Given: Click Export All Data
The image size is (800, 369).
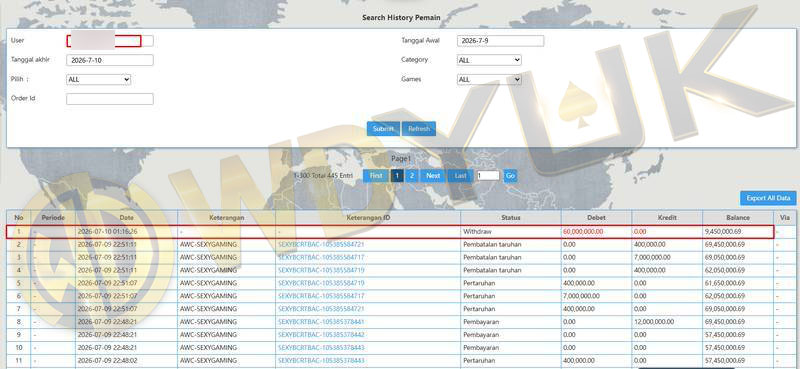Looking at the screenshot, I should click(x=768, y=198).
